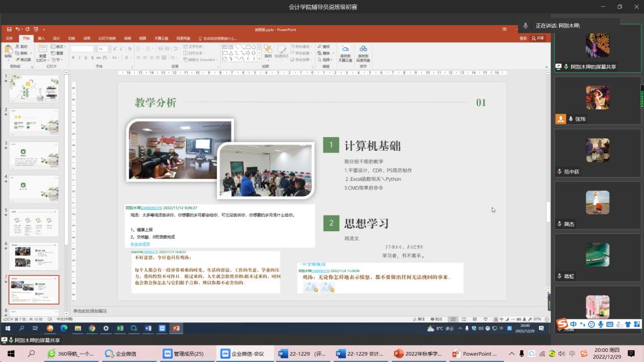Click the Save icon in quick access toolbar
The width and height of the screenshot is (644, 362).
(x=8, y=29)
